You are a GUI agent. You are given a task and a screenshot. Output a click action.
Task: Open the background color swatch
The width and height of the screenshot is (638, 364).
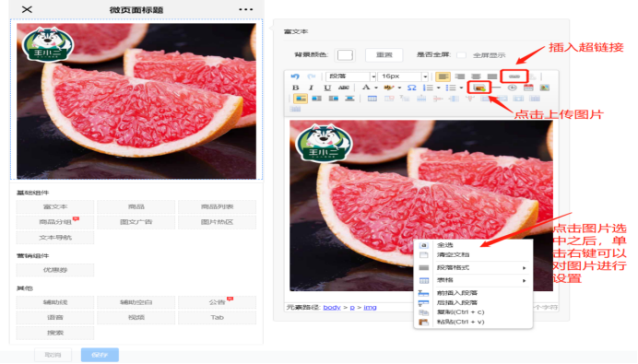pyautogui.click(x=345, y=55)
